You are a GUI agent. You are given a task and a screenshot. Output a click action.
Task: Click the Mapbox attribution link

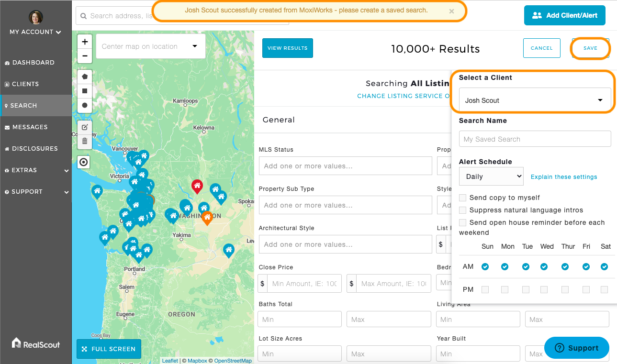click(x=197, y=361)
